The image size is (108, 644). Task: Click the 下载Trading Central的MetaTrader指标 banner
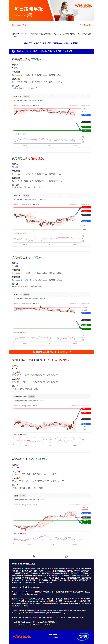coord(51,352)
